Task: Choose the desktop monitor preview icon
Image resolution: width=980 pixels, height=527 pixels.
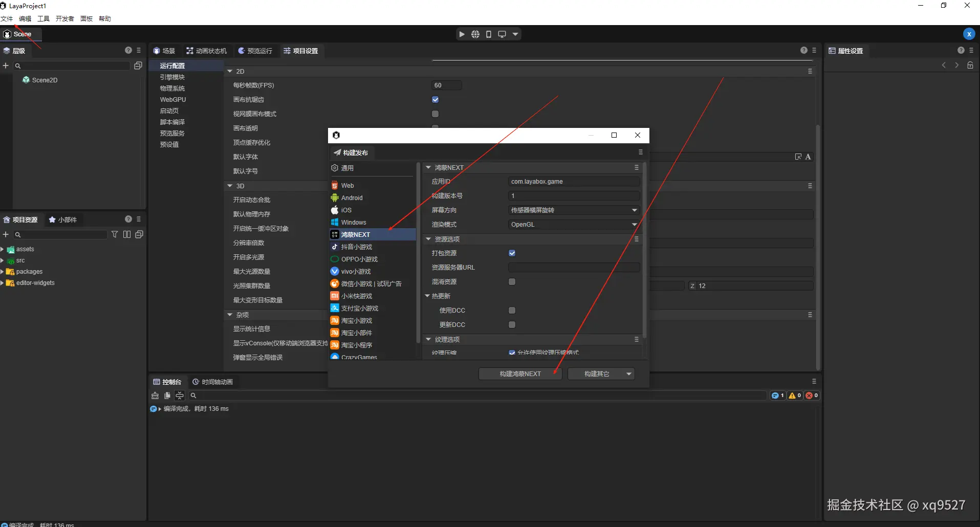Action: [x=502, y=34]
